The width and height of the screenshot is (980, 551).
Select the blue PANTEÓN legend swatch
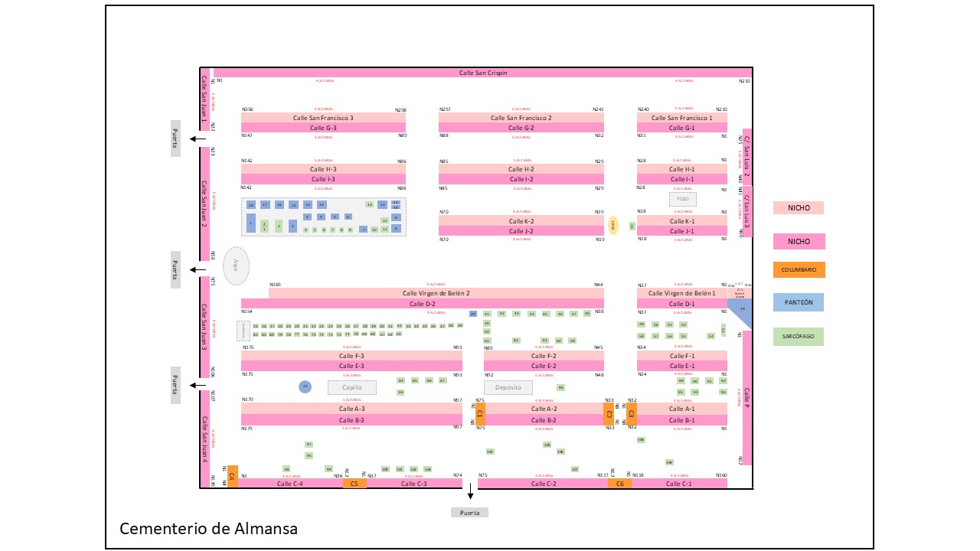[x=799, y=302]
